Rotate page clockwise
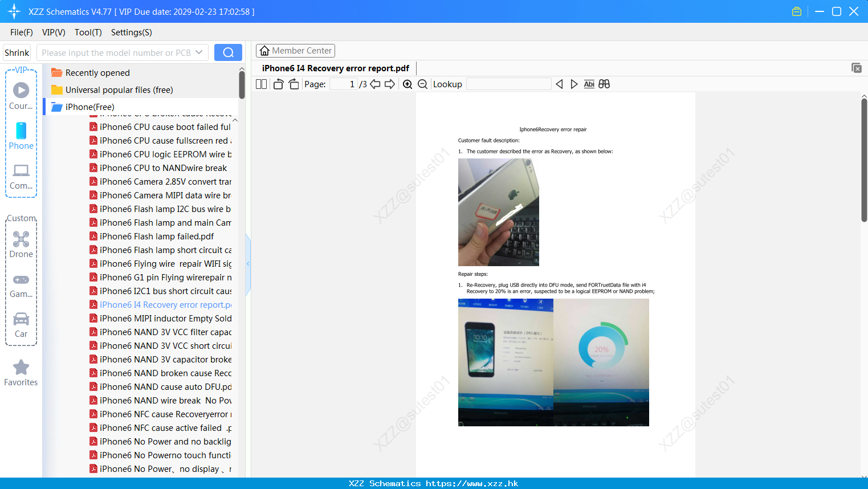The height and width of the screenshot is (489, 868). coord(294,84)
